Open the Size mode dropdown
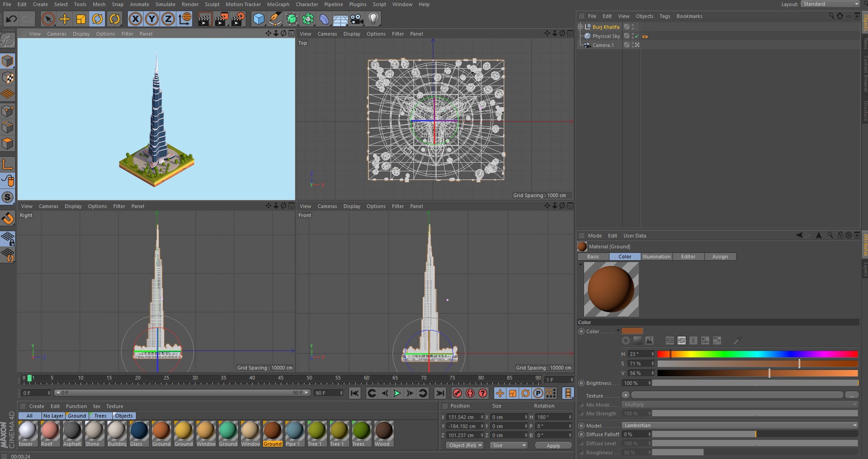This screenshot has height=459, width=868. pyautogui.click(x=509, y=445)
